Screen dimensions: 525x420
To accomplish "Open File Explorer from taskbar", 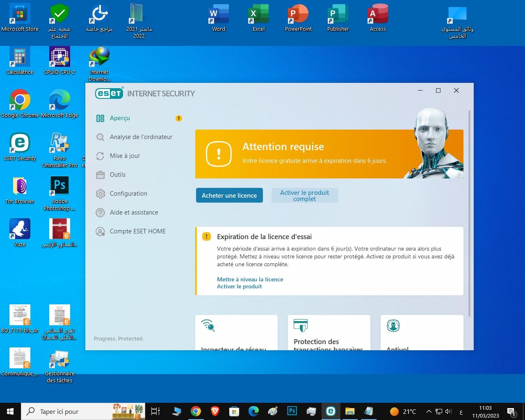I will click(349, 411).
